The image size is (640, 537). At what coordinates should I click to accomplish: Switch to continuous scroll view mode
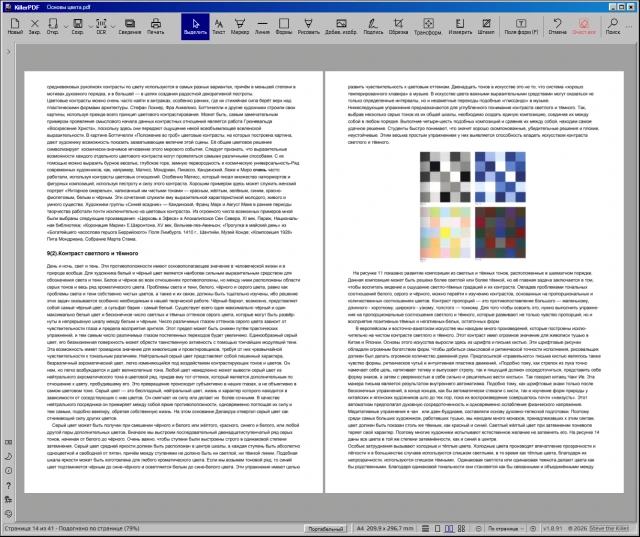(x=425, y=528)
